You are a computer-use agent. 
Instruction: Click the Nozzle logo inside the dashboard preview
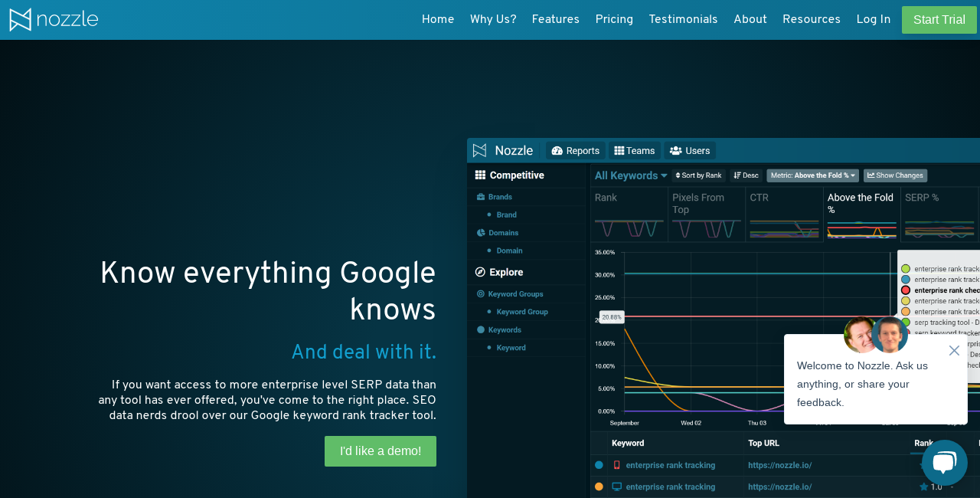pyautogui.click(x=502, y=150)
